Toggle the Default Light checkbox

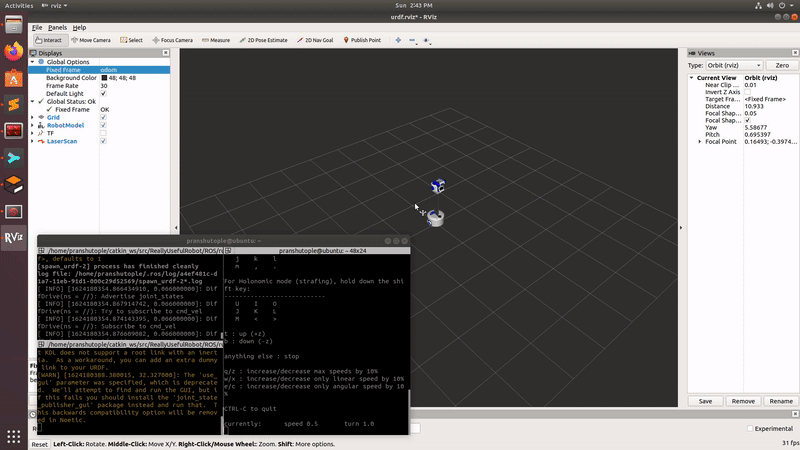(104, 93)
